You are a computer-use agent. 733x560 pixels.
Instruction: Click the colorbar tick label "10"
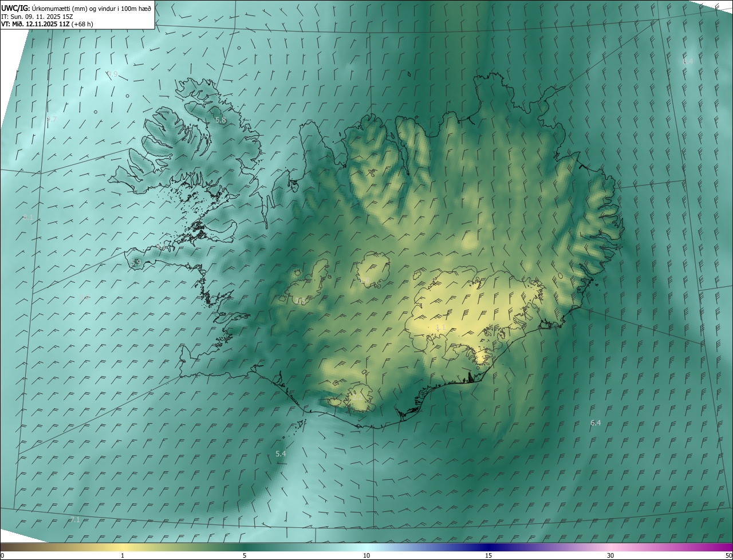tap(366, 555)
